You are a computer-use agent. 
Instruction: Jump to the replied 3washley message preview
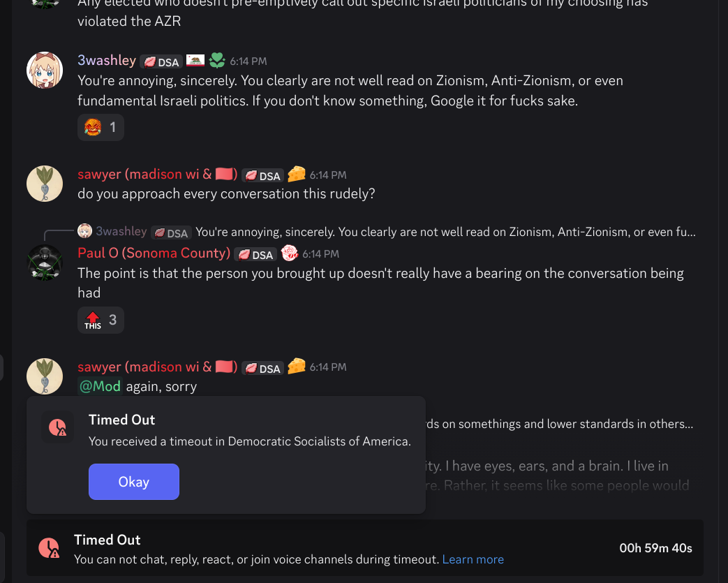click(x=445, y=232)
